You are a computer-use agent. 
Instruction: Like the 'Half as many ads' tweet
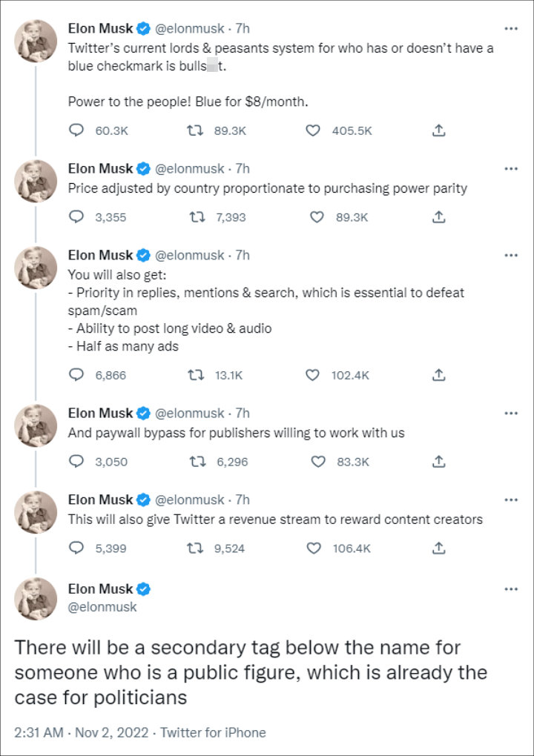click(313, 375)
